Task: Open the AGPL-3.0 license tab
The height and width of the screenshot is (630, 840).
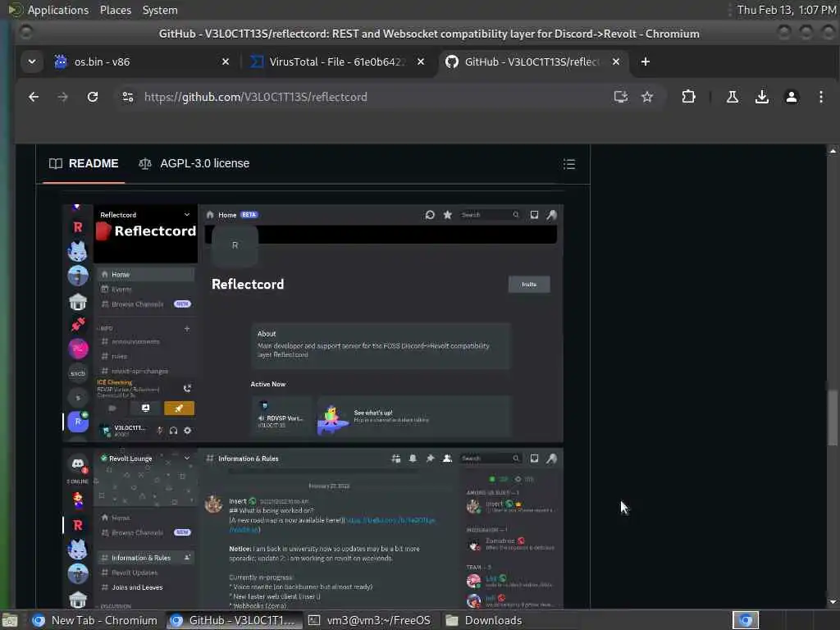Action: (x=194, y=163)
